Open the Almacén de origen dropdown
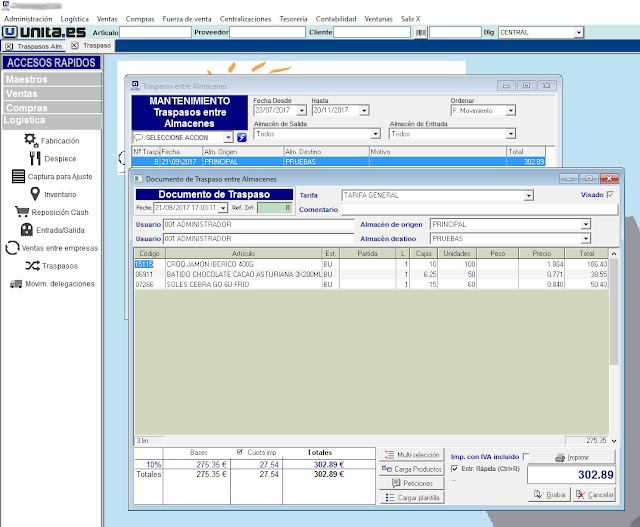This screenshot has width=640, height=527. click(x=586, y=225)
